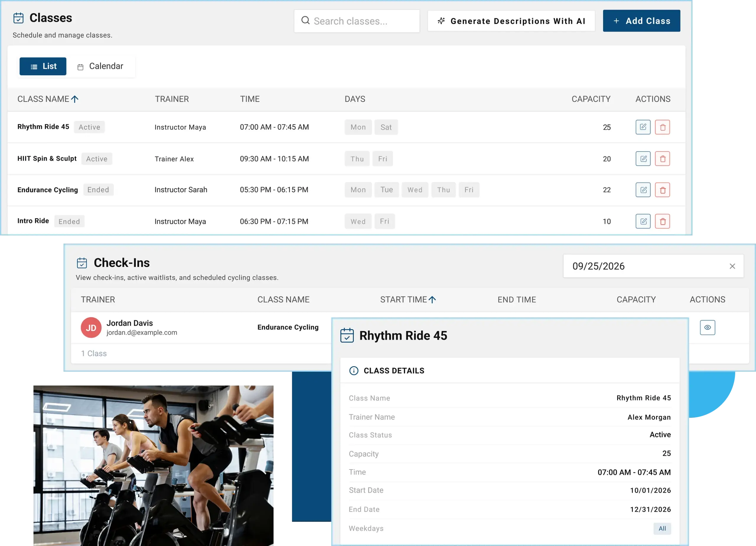This screenshot has height=546, width=756.
Task: Sort classes by Trainer column
Action: point(172,99)
